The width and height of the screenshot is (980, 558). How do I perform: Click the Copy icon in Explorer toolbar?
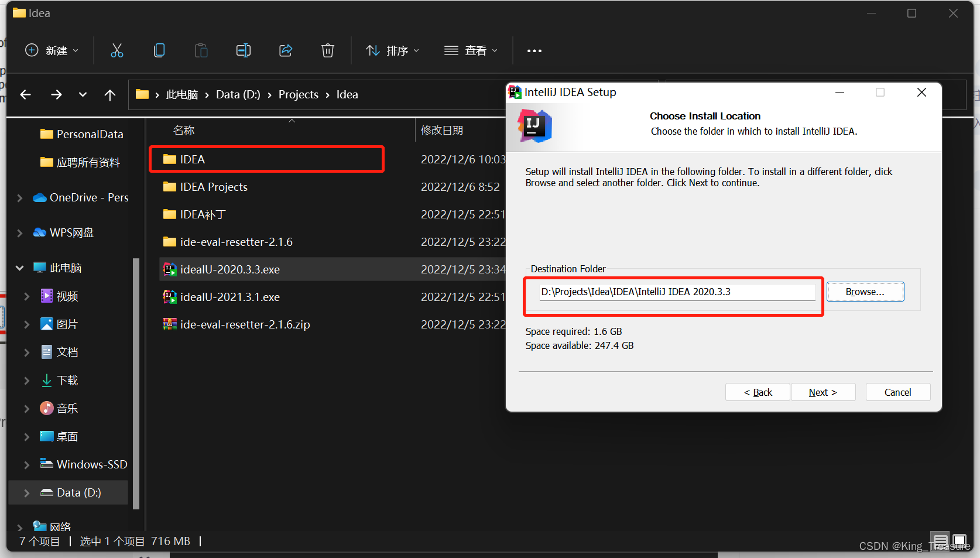point(159,50)
